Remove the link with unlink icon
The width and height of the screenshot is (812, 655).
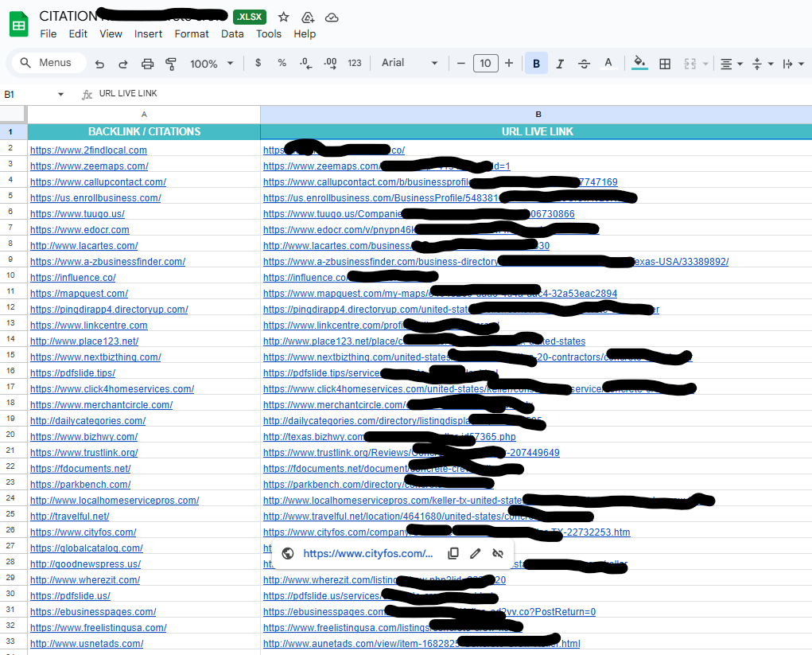click(498, 553)
